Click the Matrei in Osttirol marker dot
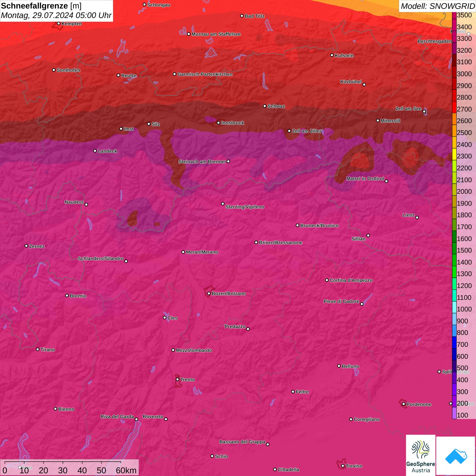Viewport: 476px width, 476px height. click(386, 181)
